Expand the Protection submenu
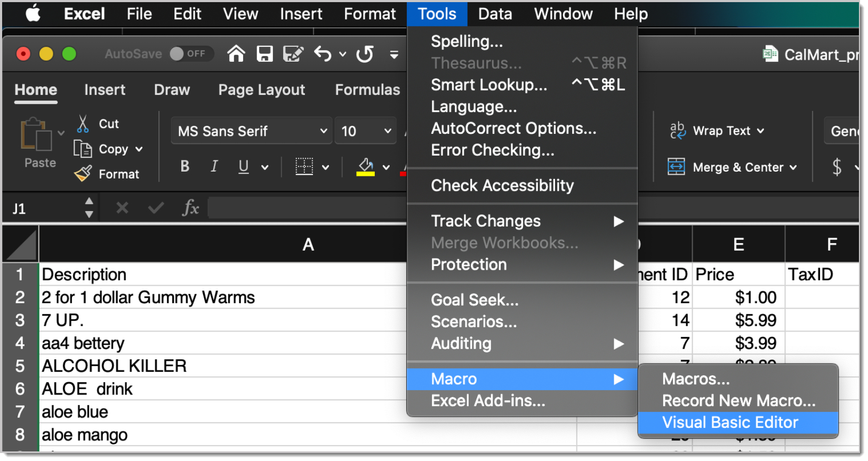The width and height of the screenshot is (868, 461). [x=522, y=265]
